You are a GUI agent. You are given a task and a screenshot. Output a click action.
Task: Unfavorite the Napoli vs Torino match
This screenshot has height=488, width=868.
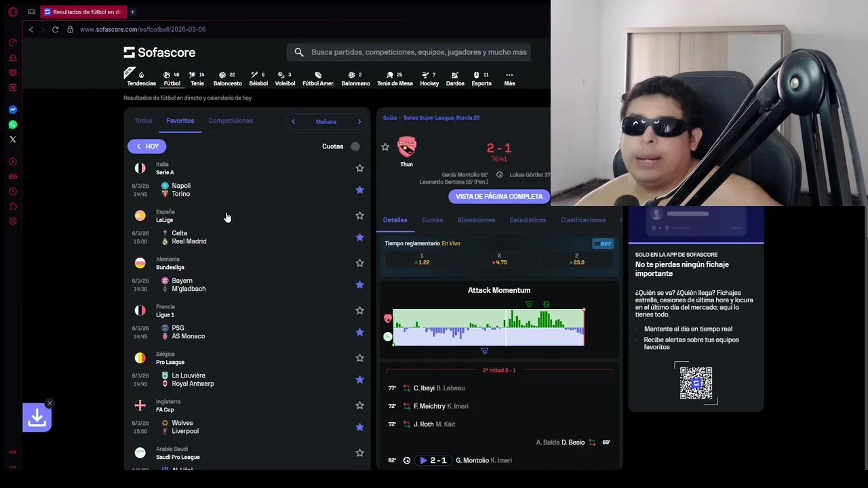360,190
